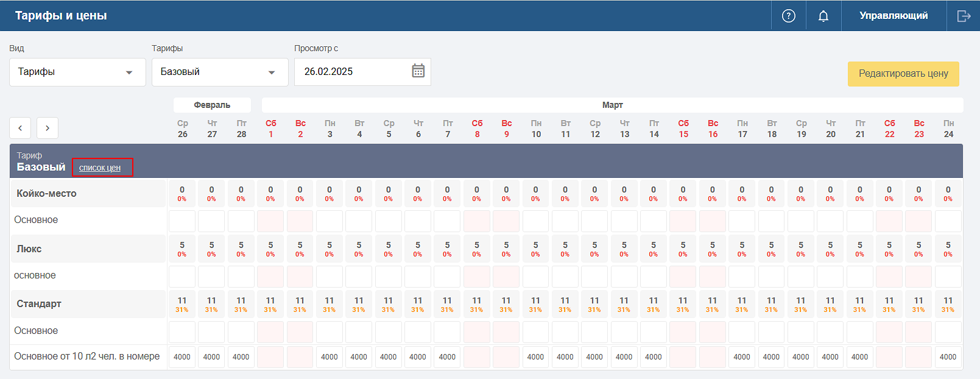Viewport: 980px width, 379px height.
Task: Click the date field 26.02.2025
Action: pyautogui.click(x=362, y=72)
